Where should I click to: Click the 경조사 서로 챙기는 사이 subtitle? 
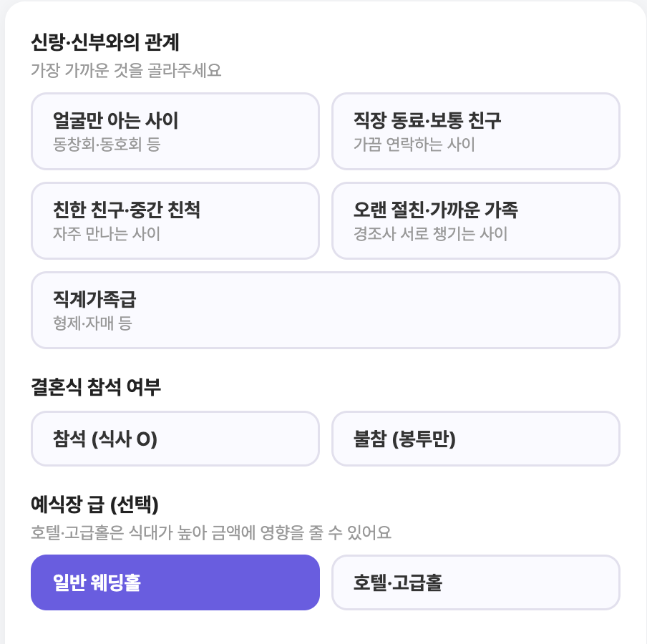click(430, 234)
